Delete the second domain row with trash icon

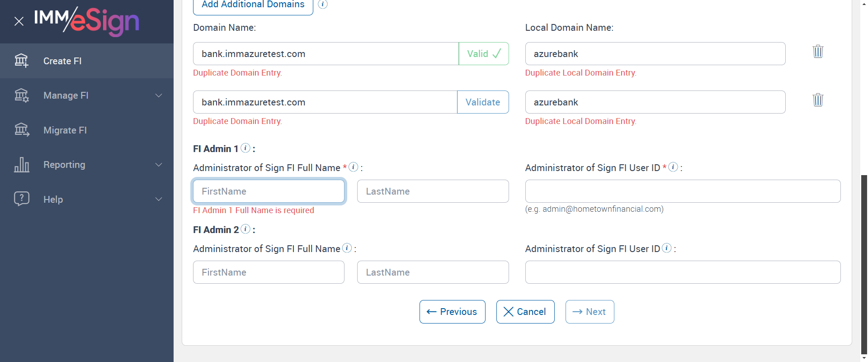[x=818, y=100]
